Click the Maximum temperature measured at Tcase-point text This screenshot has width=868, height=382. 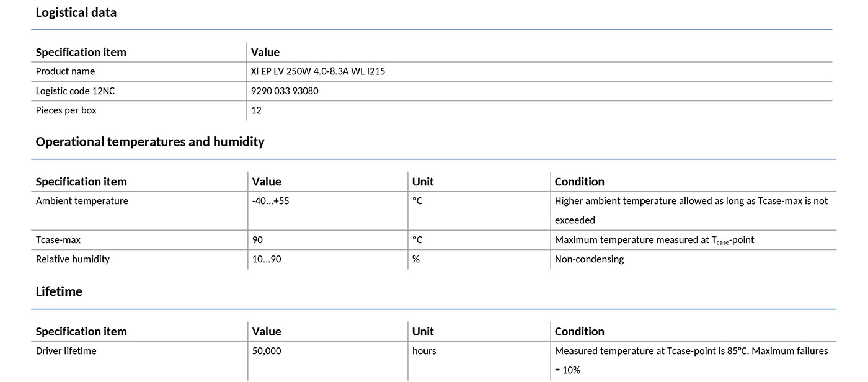[x=654, y=240]
